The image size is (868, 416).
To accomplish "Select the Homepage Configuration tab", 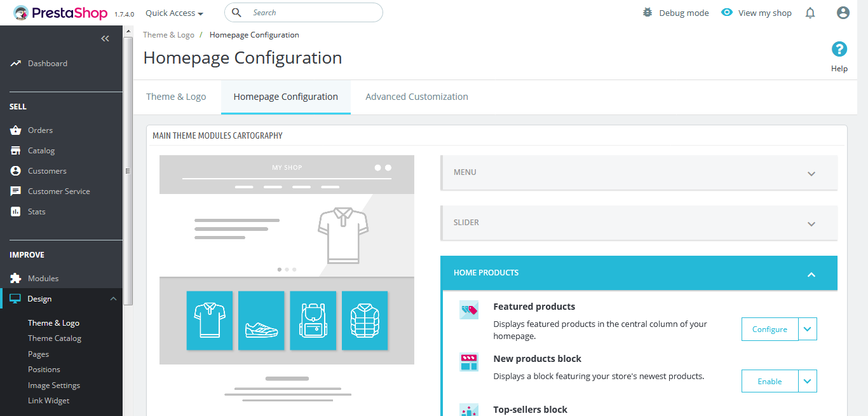I will 286,97.
